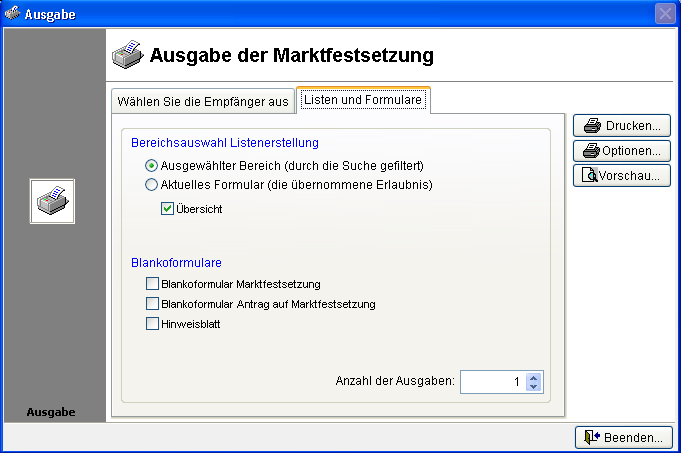681x453 pixels.
Task: Check the Hinweisblatt checkbox
Action: click(152, 323)
